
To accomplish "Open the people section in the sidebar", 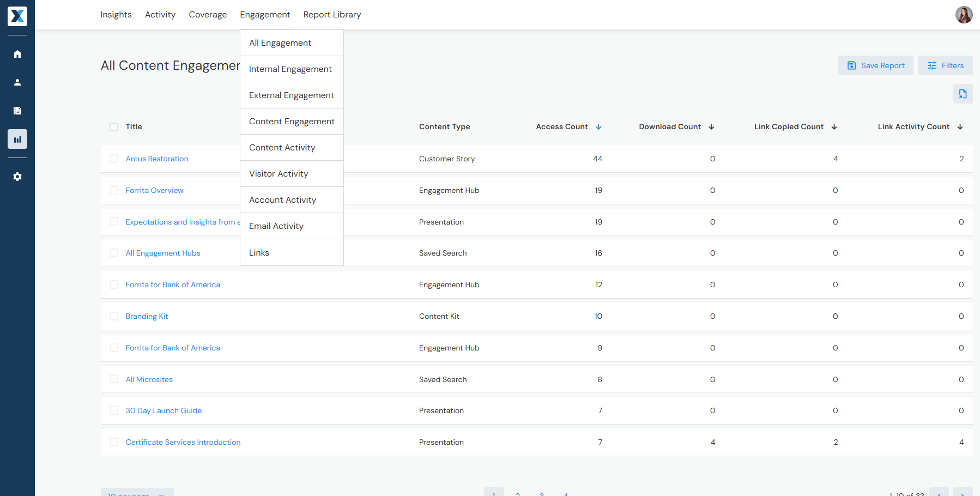I will click(x=17, y=82).
